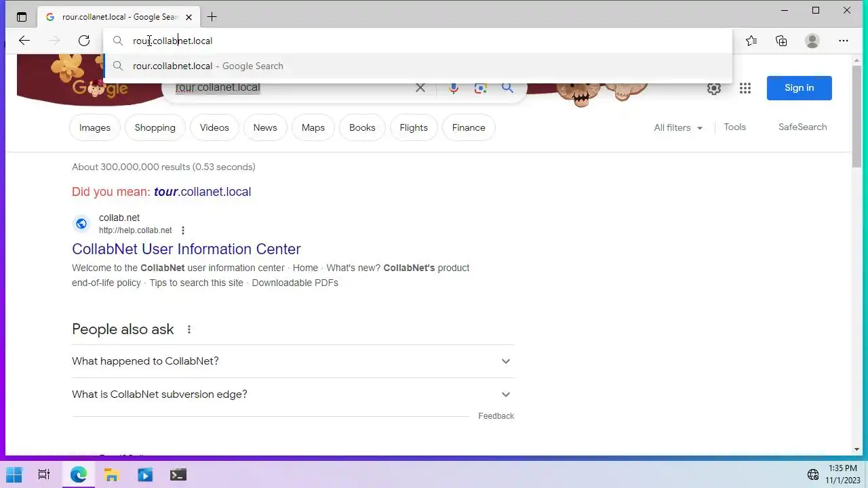Open CollabNet User Information Center result

coord(186,249)
